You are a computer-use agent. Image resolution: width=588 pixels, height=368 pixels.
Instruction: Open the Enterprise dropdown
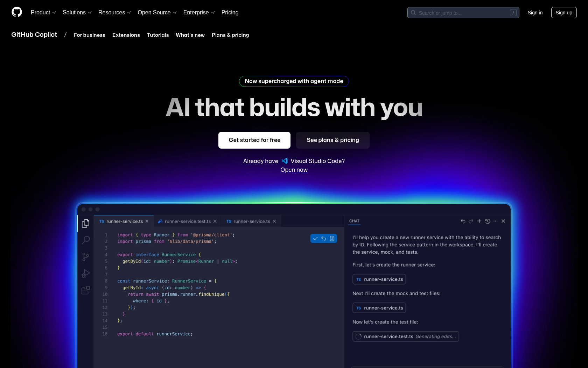[199, 13]
